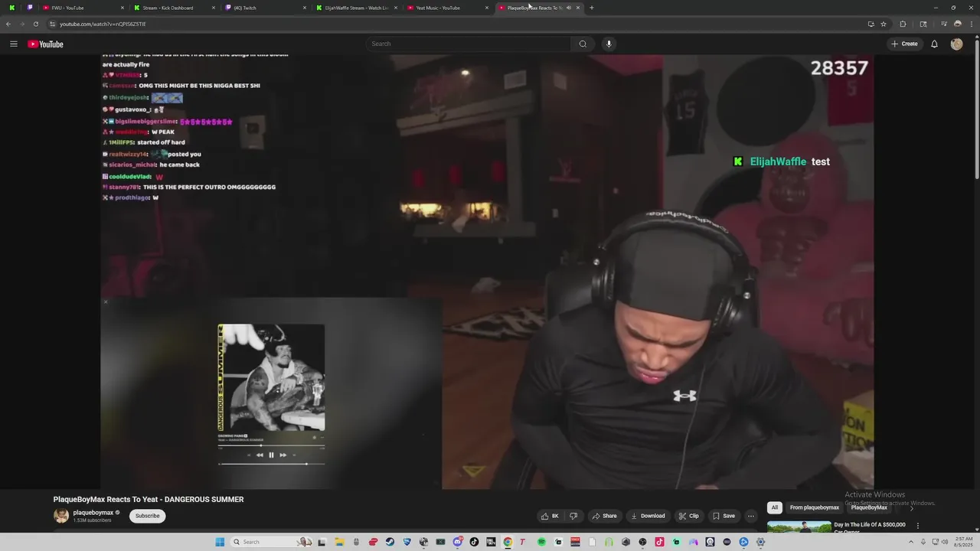Click the YouTube search field
This screenshot has height=551, width=980.
468,44
